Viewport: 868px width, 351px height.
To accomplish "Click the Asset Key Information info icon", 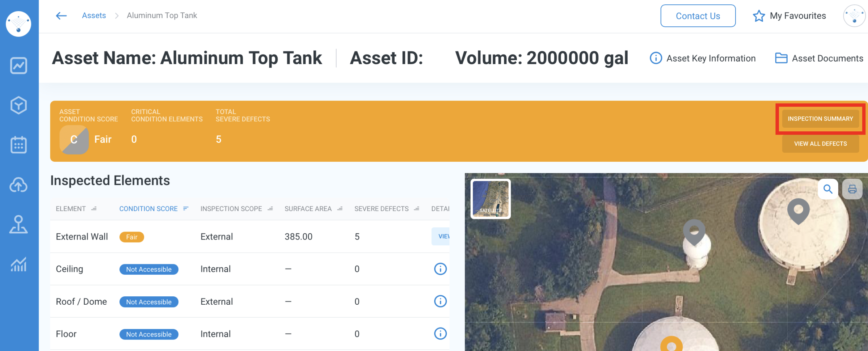I will coord(656,58).
